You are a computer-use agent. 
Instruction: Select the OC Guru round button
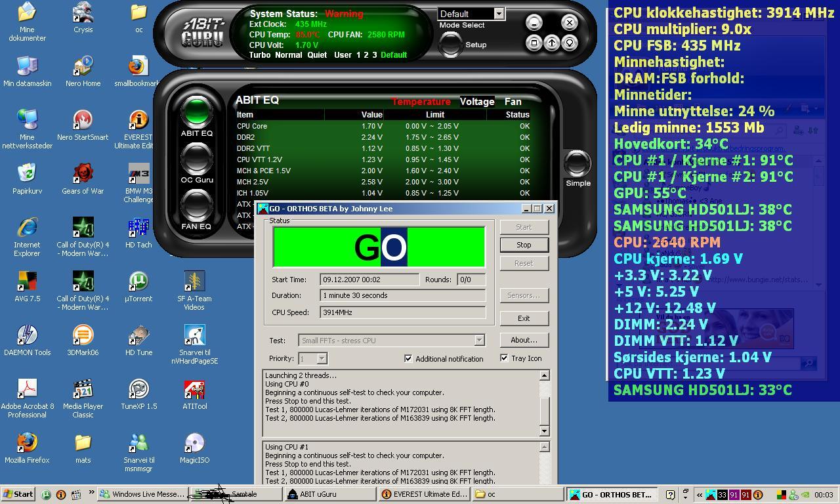(196, 158)
